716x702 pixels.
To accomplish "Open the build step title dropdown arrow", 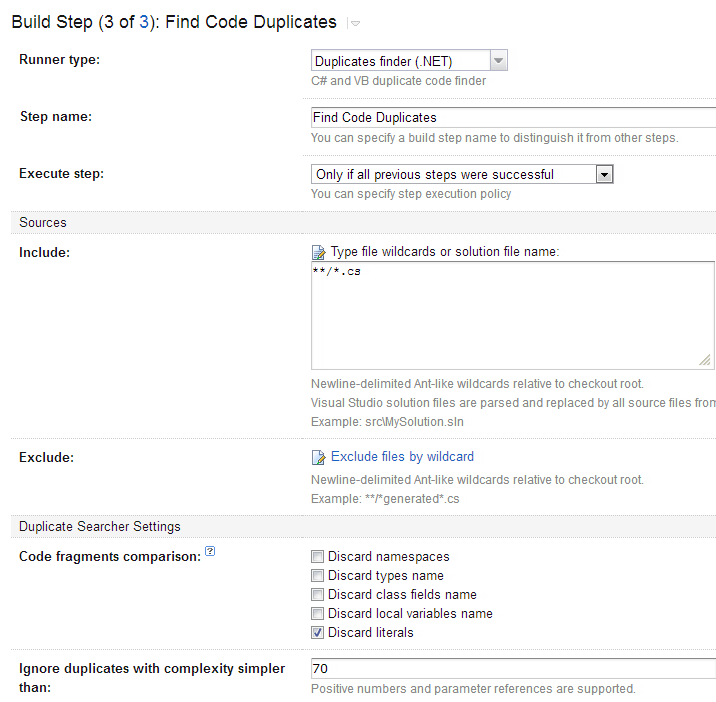I will coord(355,23).
